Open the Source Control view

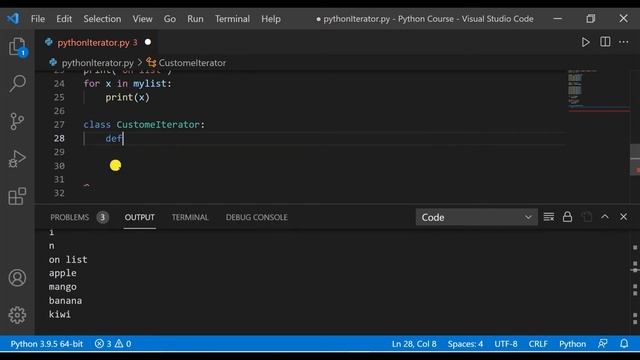pos(17,121)
